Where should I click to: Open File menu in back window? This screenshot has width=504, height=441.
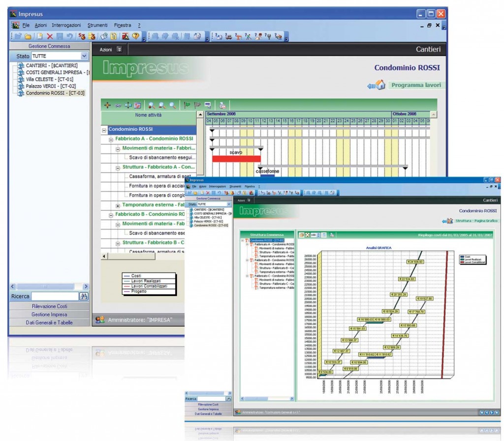pyautogui.click(x=26, y=25)
